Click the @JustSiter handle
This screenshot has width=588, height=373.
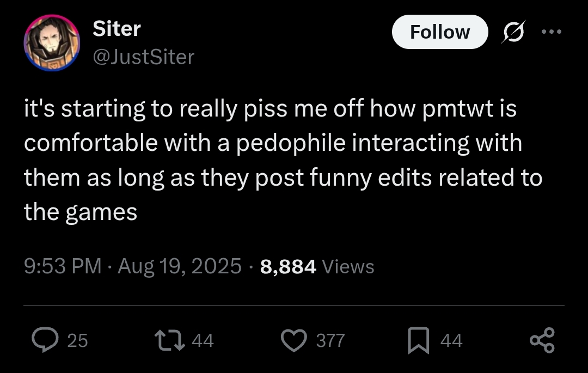(x=144, y=57)
